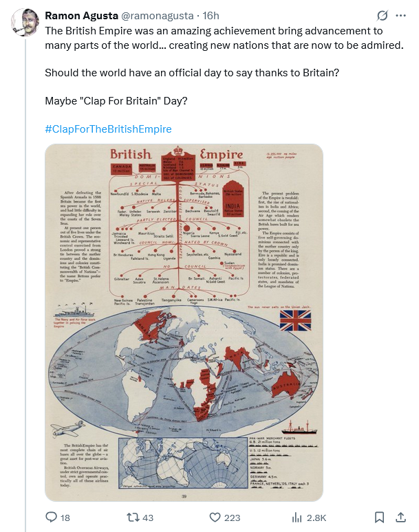Click the tweet text about Clap For Britain Day

pos(116,101)
